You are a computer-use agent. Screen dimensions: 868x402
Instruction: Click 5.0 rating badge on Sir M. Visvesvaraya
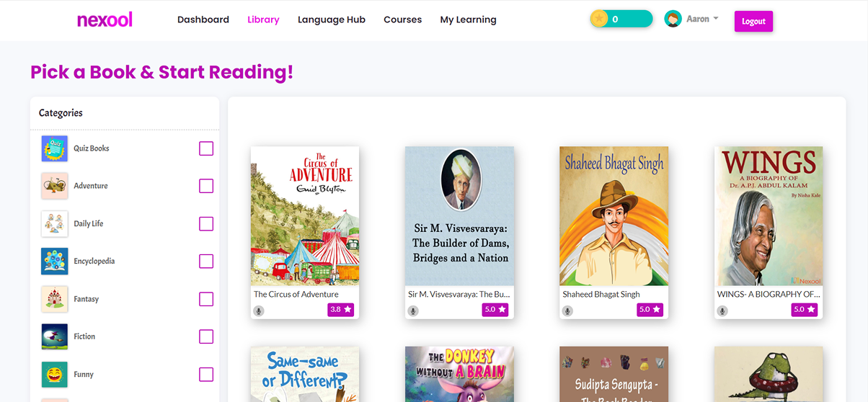tap(495, 309)
